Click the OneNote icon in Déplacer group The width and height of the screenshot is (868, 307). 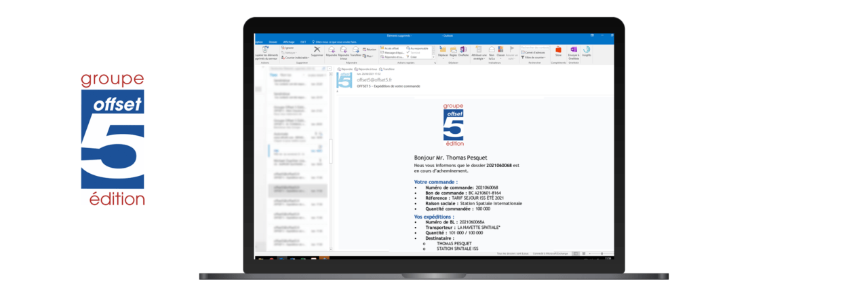point(463,50)
